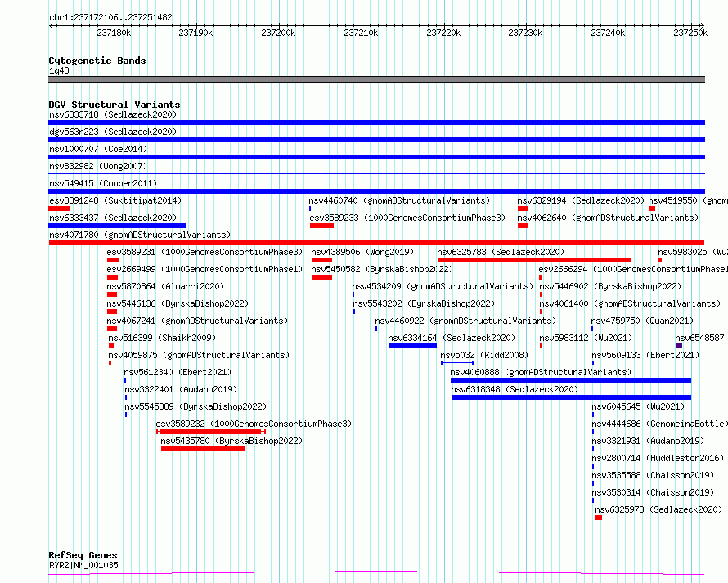Select esv3589231 (1000GenomesConsortiumPhase3) label

pos(204,252)
